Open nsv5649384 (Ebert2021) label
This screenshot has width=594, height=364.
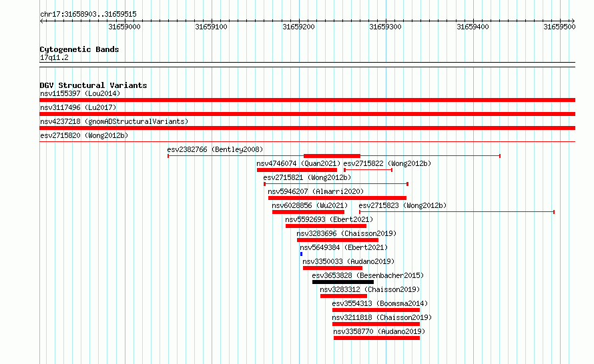click(344, 247)
